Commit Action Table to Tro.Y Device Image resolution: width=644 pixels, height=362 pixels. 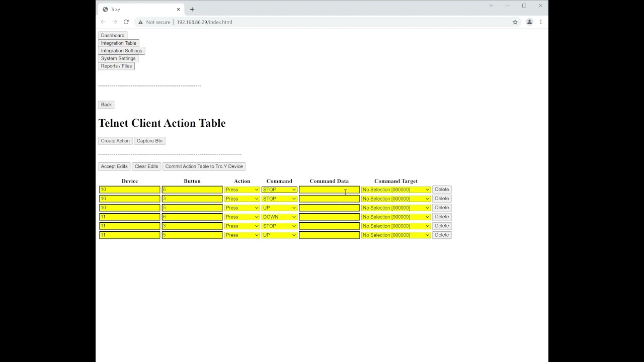(204, 166)
